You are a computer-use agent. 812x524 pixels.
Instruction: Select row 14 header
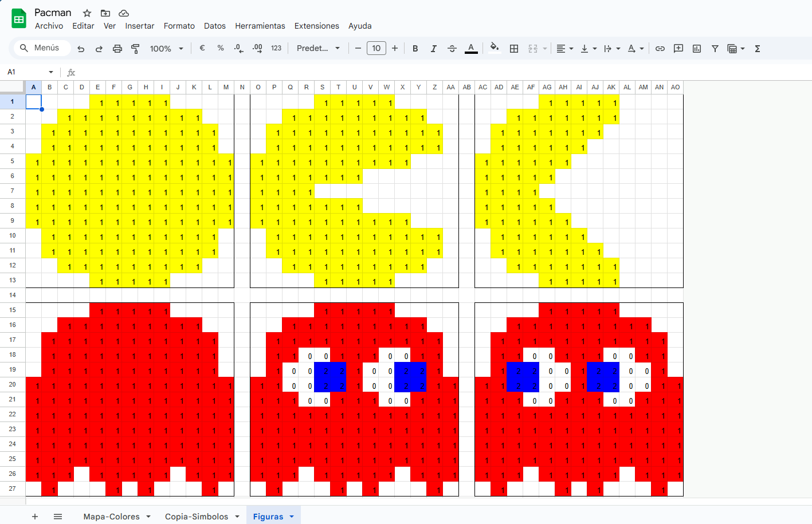pos(13,295)
